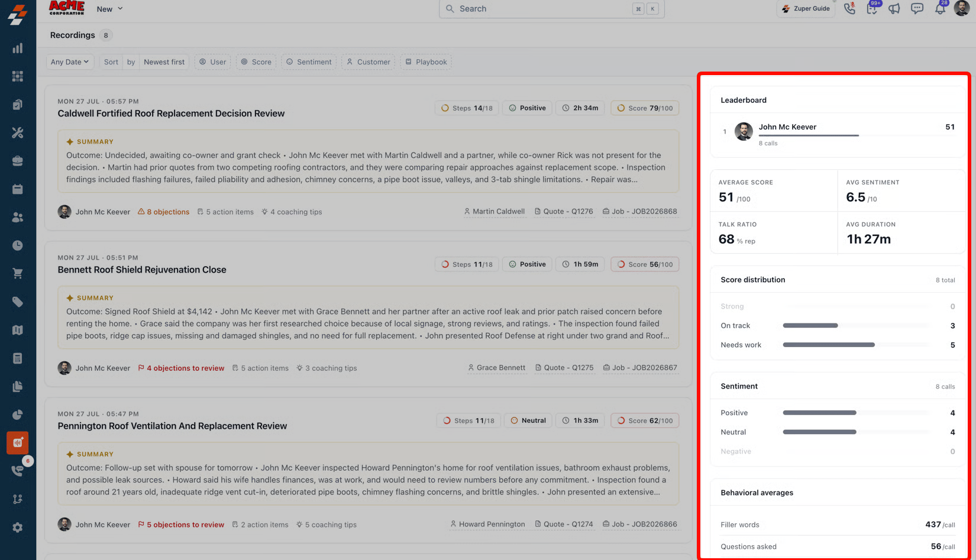Open the Any Date filter dropdown
976x560 pixels.
tap(70, 61)
